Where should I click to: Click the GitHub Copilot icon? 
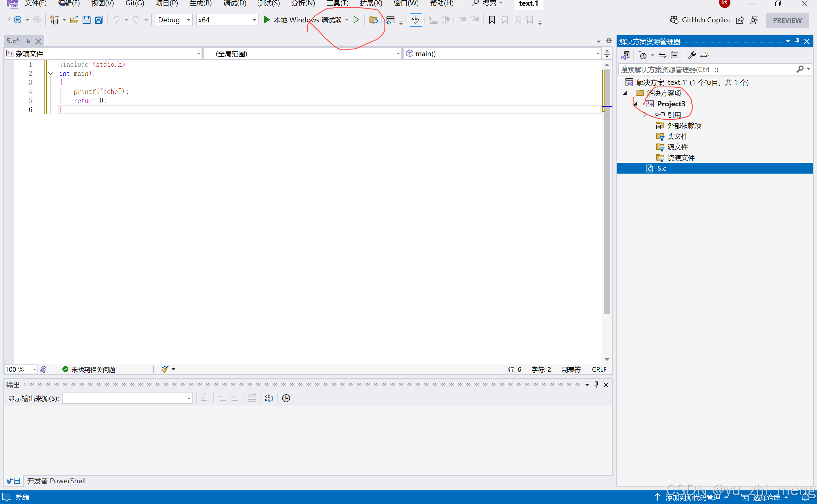click(674, 20)
